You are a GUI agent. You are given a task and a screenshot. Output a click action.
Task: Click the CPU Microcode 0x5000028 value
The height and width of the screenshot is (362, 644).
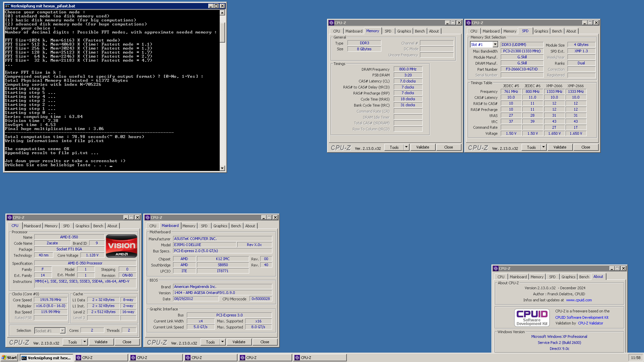261,299
